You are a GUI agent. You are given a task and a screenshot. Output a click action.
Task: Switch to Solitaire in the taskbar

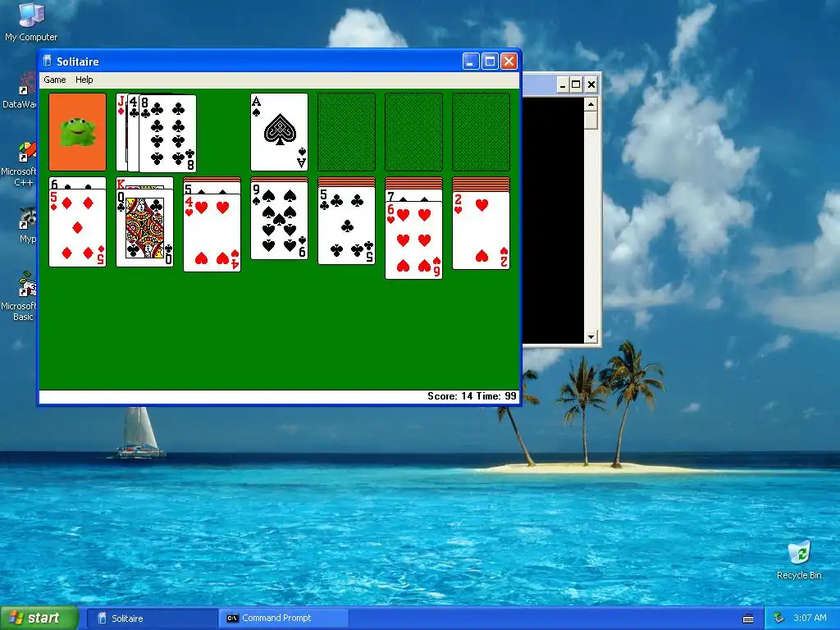(x=152, y=619)
